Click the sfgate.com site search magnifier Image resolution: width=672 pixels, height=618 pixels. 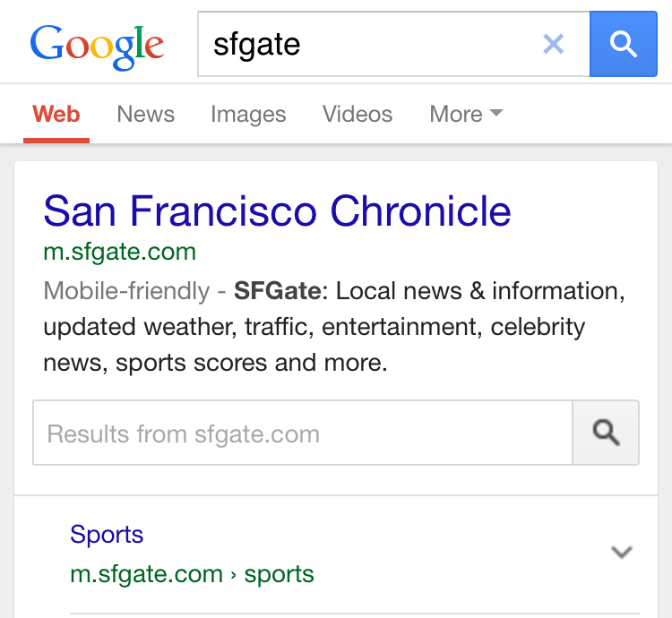pyautogui.click(x=607, y=433)
